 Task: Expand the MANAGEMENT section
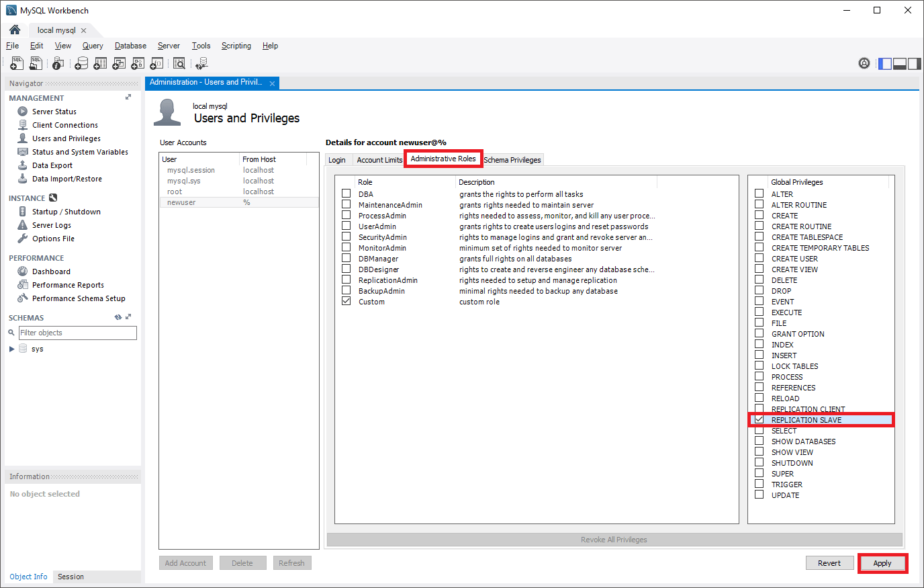pos(128,97)
